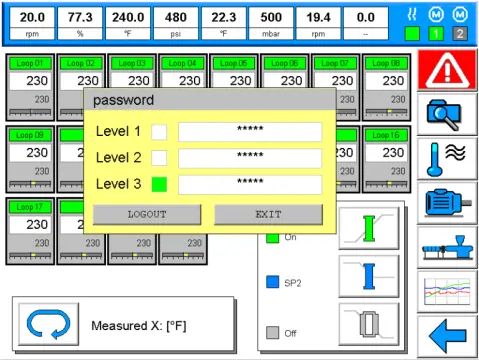The width and height of the screenshot is (479, 360).
Task: Click the 77.3 % readout
Action: coord(80,24)
